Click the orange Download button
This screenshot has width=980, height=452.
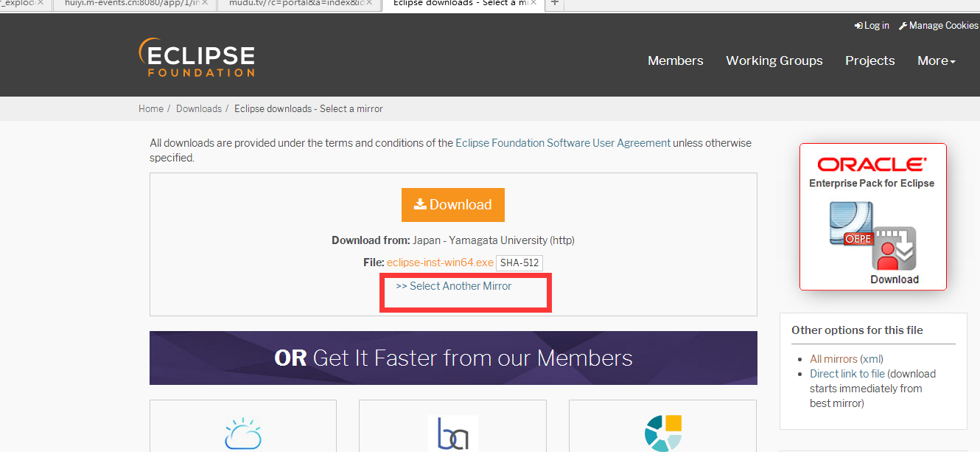click(x=453, y=204)
